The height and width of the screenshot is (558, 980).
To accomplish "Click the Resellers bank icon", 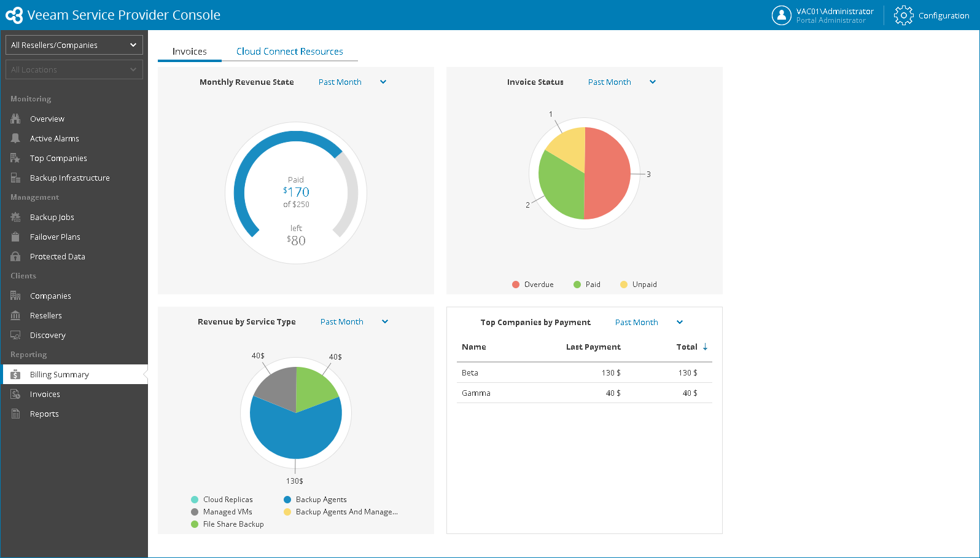I will tap(15, 315).
